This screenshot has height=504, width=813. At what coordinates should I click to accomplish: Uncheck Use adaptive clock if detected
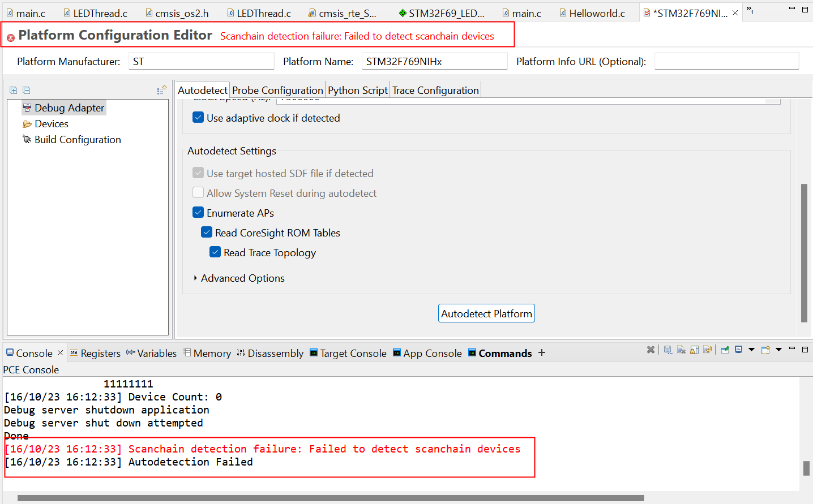tap(198, 118)
